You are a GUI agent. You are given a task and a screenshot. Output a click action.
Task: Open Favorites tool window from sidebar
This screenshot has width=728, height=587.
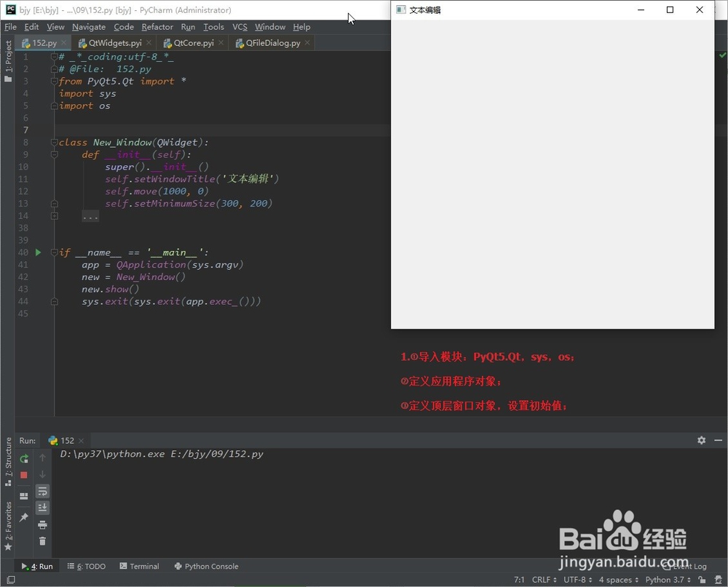point(8,526)
